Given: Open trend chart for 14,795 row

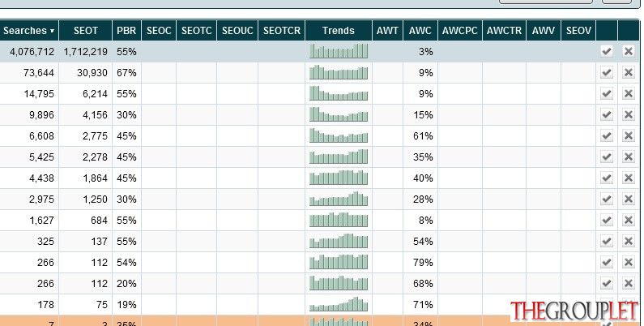Looking at the screenshot, I should coord(339,93).
